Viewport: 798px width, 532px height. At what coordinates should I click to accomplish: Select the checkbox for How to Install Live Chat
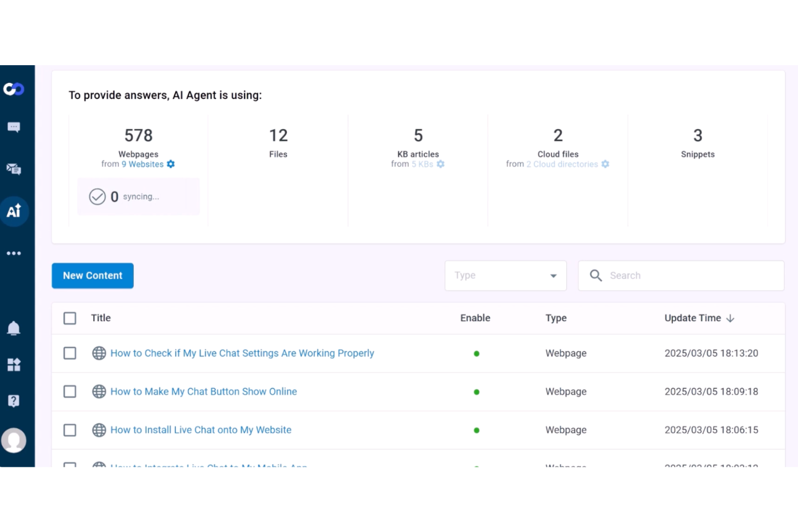coord(70,430)
